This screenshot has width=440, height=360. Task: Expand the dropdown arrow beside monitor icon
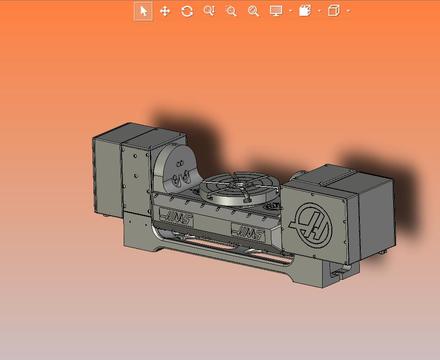[x=290, y=11]
